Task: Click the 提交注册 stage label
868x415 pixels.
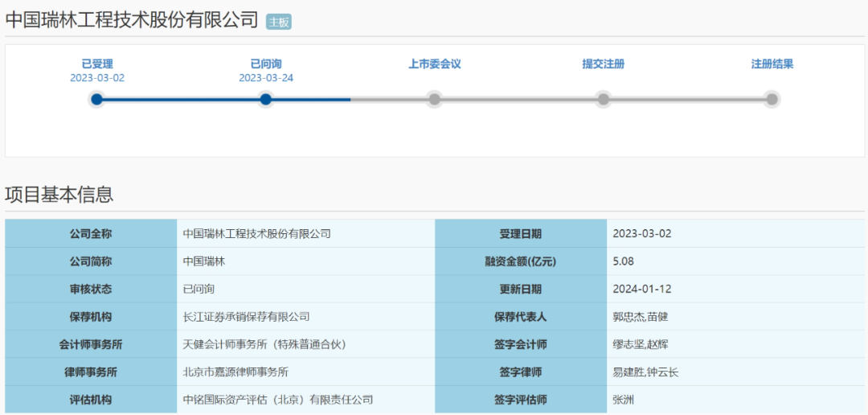Action: point(604,64)
